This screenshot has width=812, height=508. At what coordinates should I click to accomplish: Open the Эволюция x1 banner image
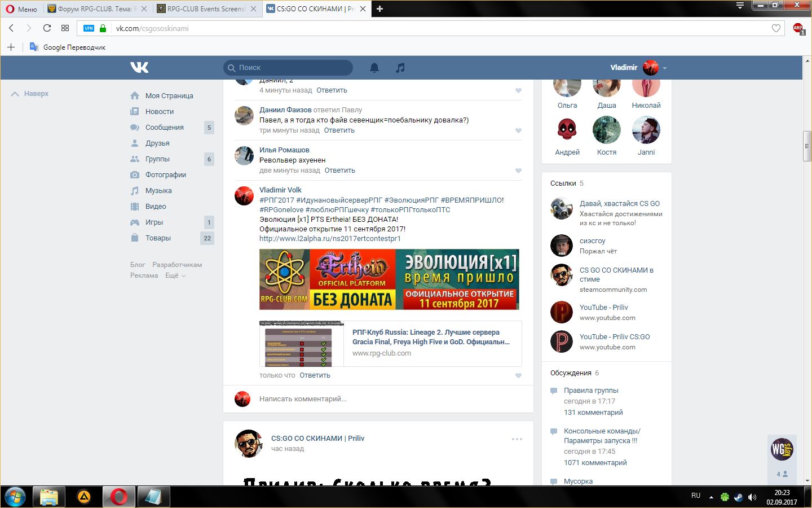tap(389, 279)
